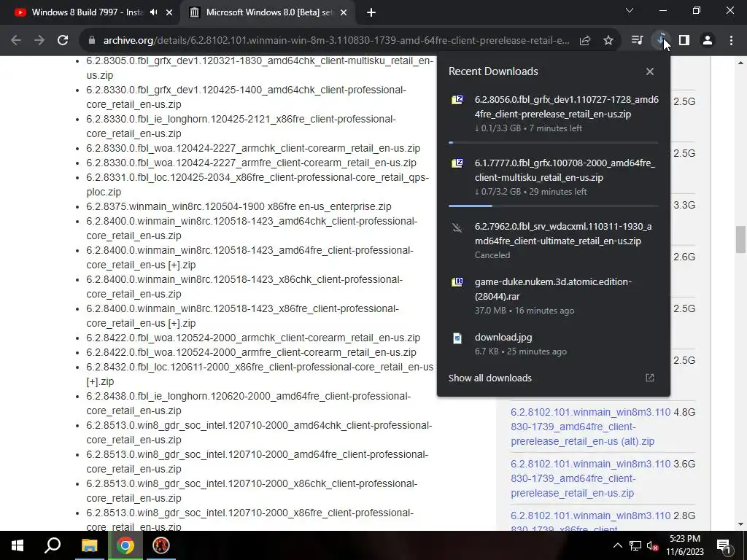Open the Windows Start menu
The image size is (747, 560).
coord(18,545)
